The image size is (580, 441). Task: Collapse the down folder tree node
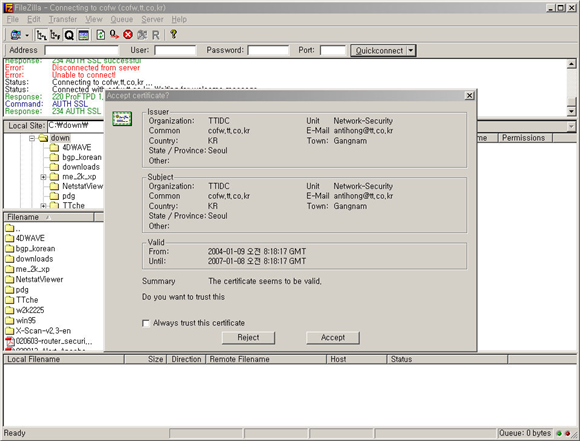pyautogui.click(x=32, y=138)
